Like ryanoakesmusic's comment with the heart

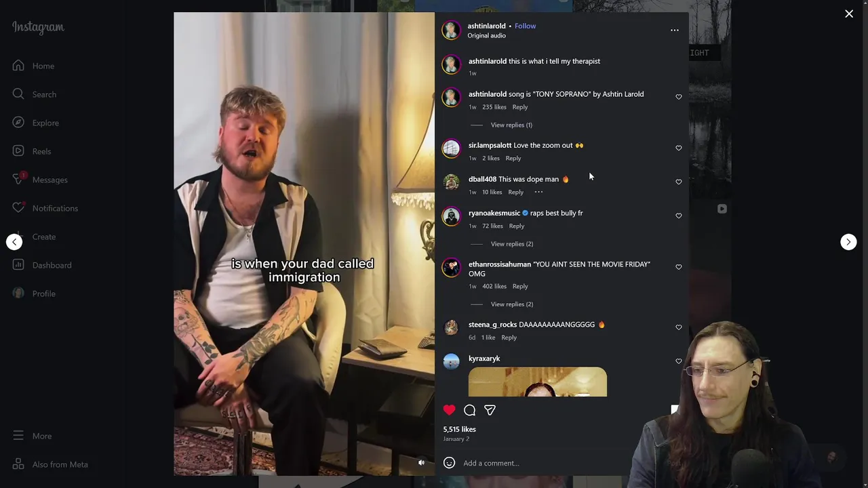[x=678, y=216]
